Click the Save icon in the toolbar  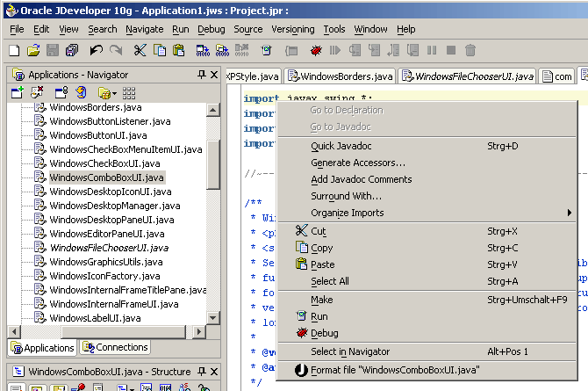click(x=52, y=51)
